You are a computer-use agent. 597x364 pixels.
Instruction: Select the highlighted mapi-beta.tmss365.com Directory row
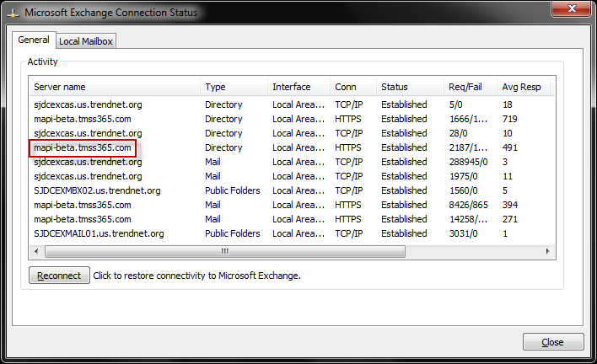pos(83,147)
